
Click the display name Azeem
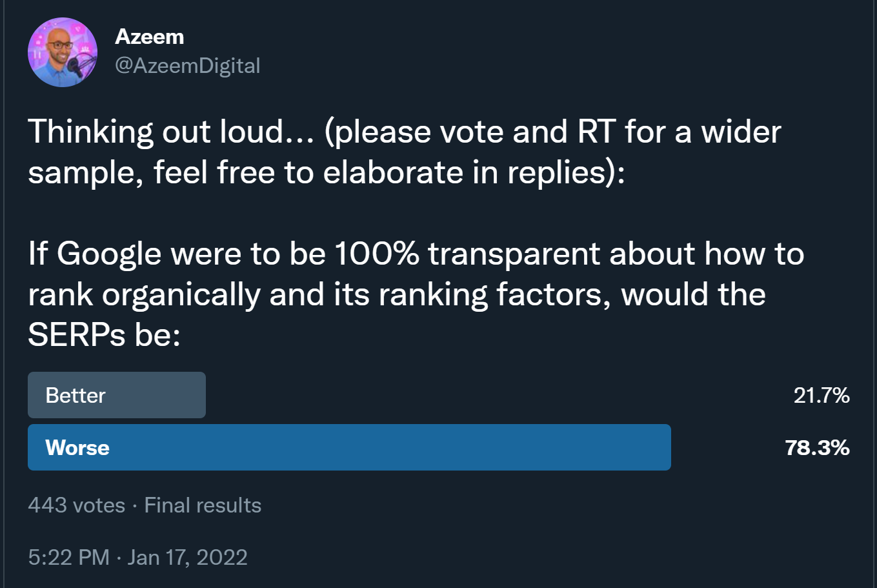click(x=149, y=37)
